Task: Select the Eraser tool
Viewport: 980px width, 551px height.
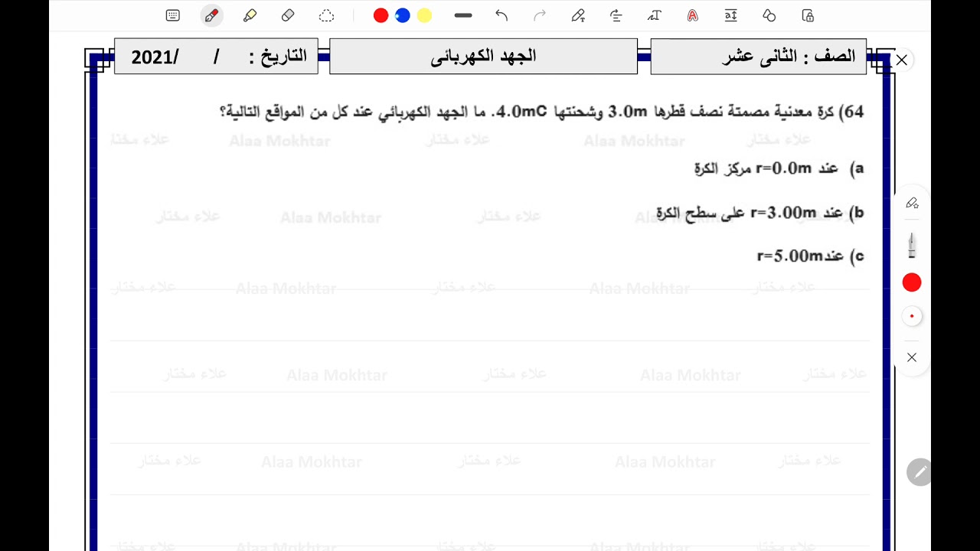Action: pyautogui.click(x=288, y=15)
